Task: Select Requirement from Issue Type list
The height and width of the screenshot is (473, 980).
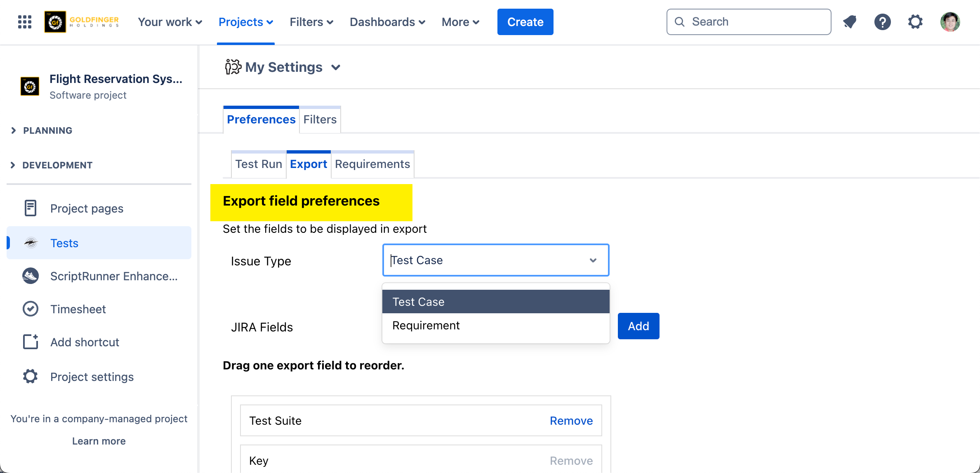Action: coord(426,326)
